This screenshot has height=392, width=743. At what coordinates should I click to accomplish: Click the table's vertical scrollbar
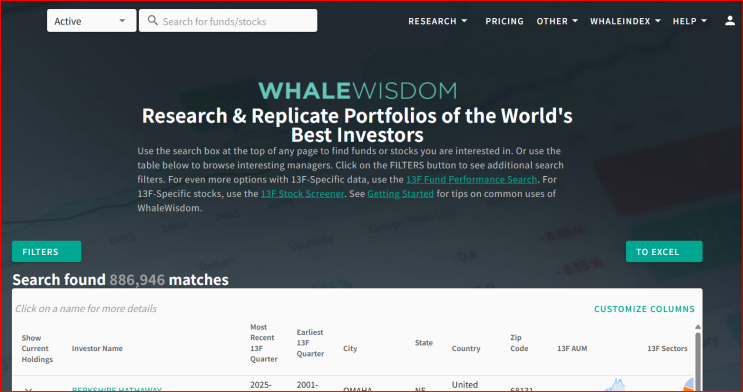tap(698, 360)
